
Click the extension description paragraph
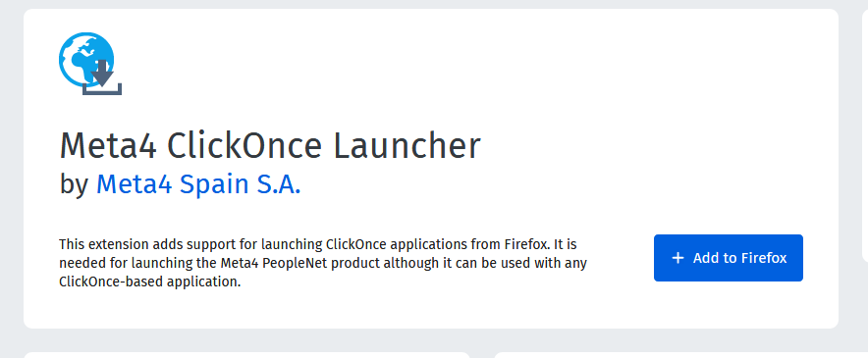(323, 263)
